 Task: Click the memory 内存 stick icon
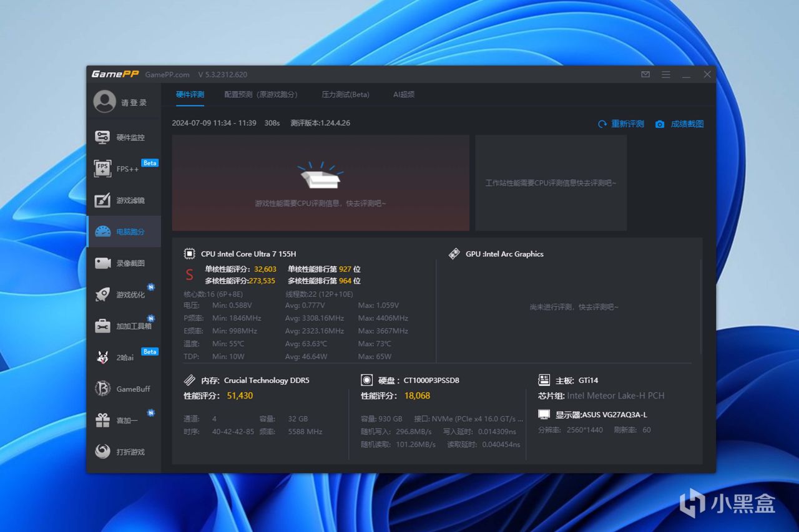click(x=190, y=380)
